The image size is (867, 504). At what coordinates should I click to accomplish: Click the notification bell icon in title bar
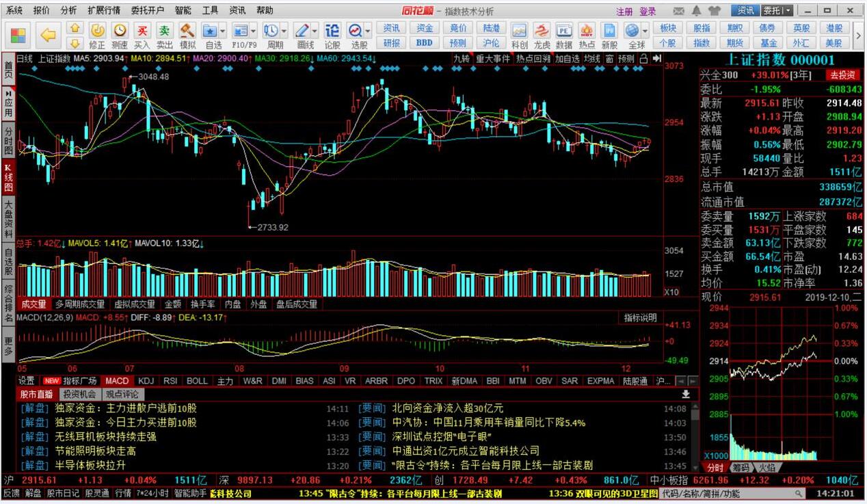(x=697, y=11)
